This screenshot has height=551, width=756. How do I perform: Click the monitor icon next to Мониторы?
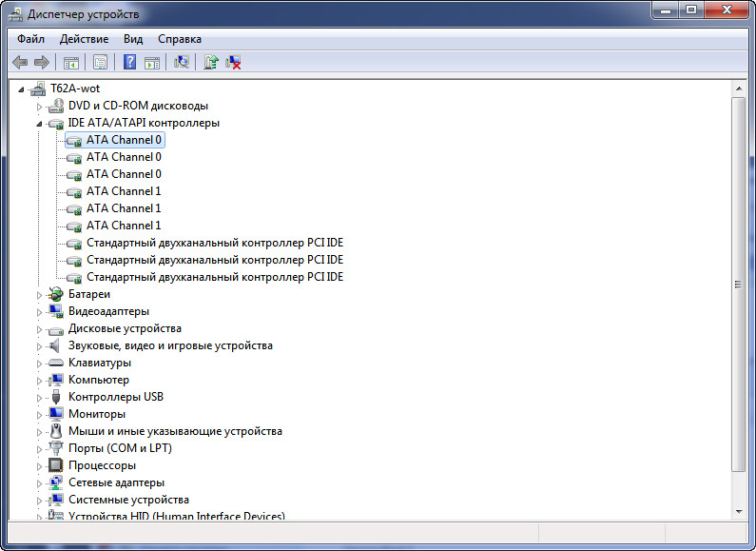point(56,414)
